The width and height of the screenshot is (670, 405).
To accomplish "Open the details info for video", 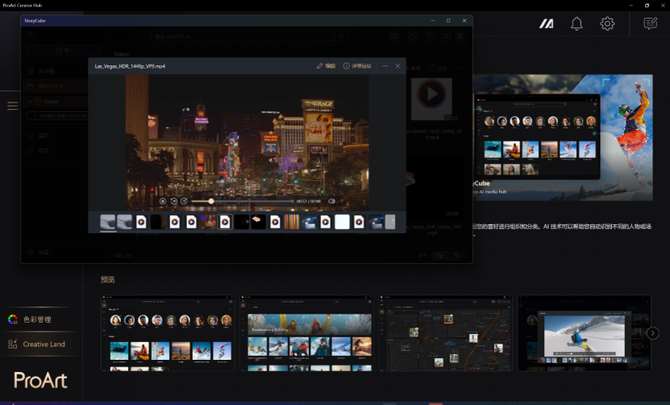I will click(358, 66).
